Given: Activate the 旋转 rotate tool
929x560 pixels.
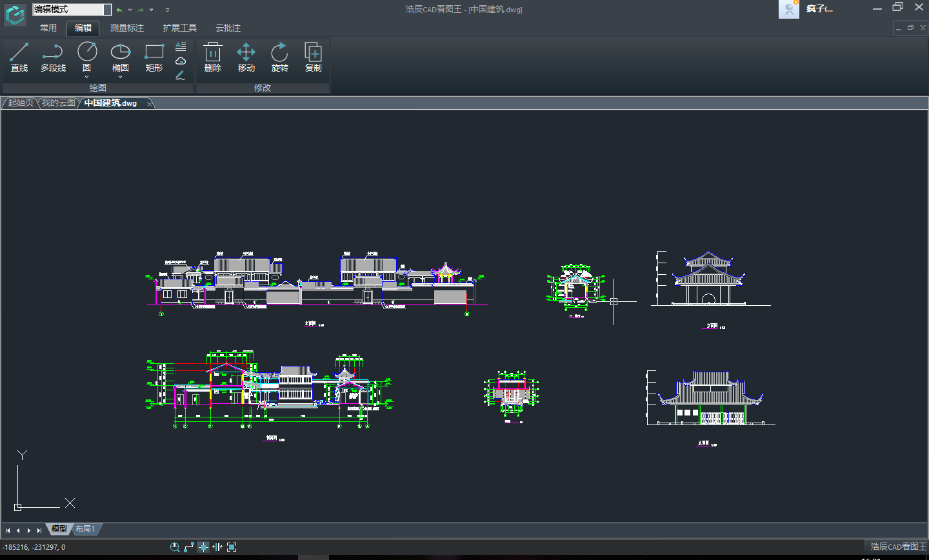Looking at the screenshot, I should click(280, 57).
